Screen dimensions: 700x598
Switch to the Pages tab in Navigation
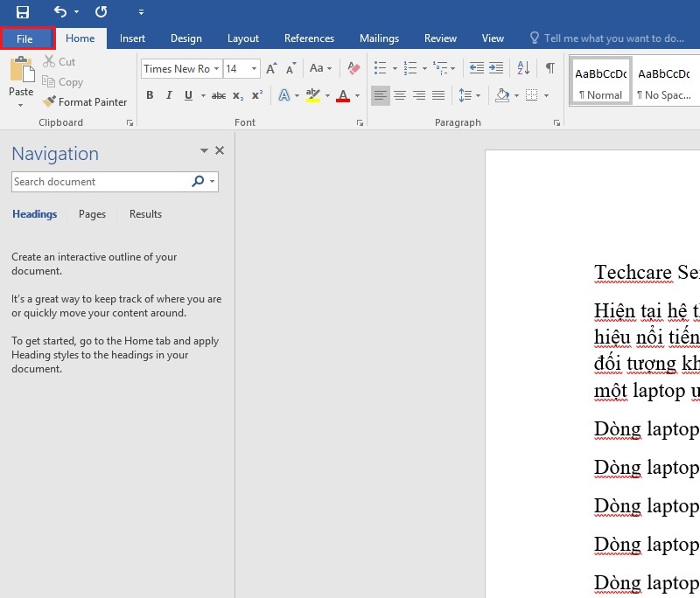91,214
